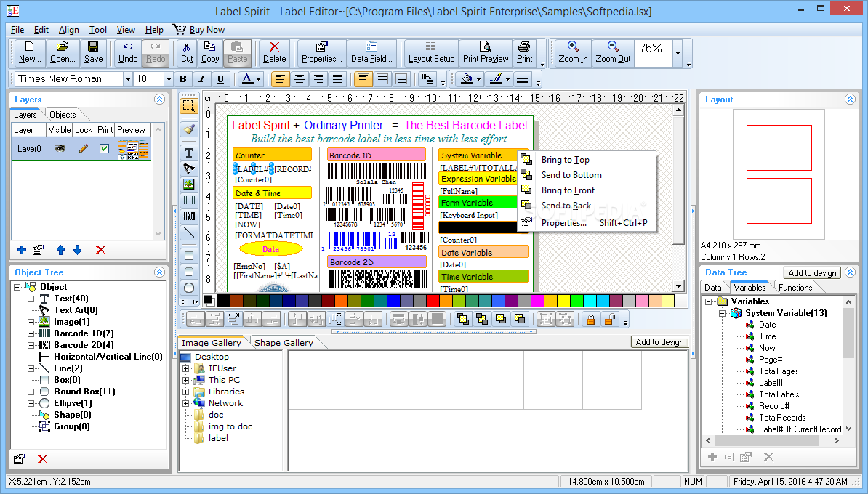Open the zoom percentage dropdown

coord(678,53)
